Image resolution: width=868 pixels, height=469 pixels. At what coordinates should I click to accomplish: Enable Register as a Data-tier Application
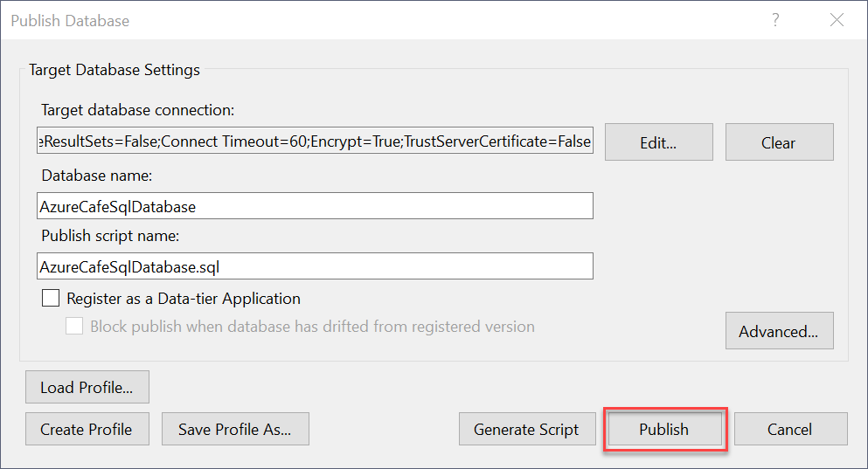coord(51,298)
